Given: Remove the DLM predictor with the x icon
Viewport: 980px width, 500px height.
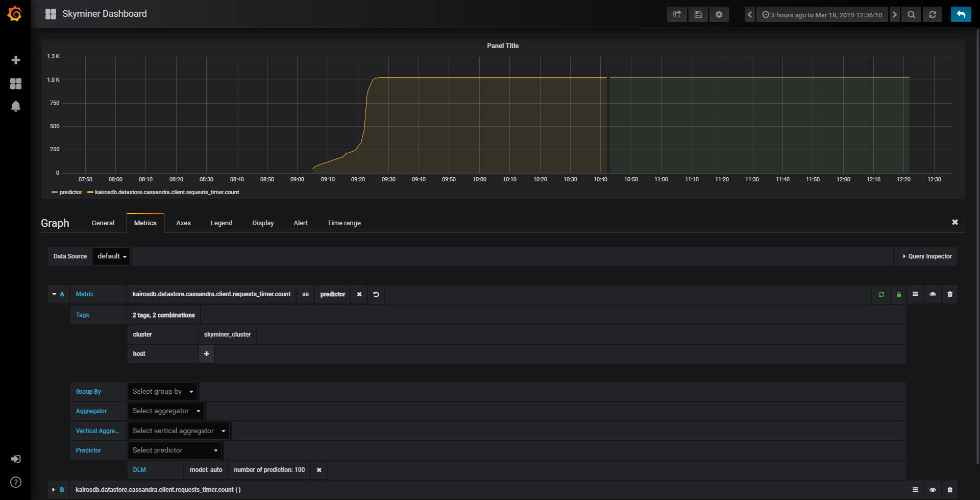Looking at the screenshot, I should [319, 470].
